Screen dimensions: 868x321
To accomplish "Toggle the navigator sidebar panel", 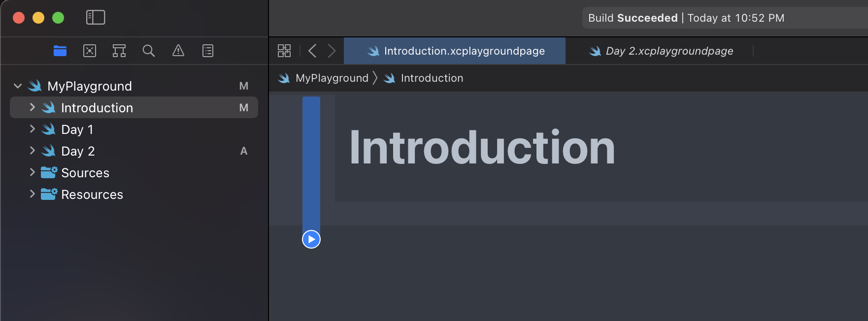I will pos(96,18).
